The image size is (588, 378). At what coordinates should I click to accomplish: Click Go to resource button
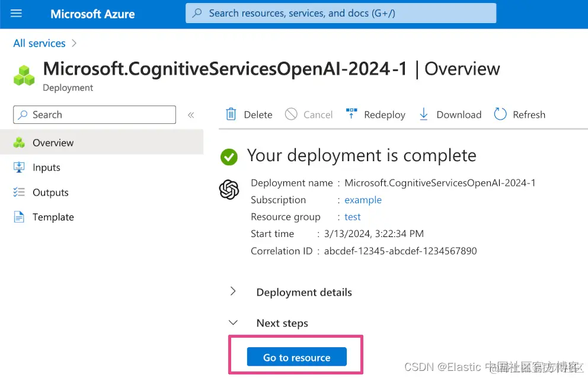pos(296,357)
